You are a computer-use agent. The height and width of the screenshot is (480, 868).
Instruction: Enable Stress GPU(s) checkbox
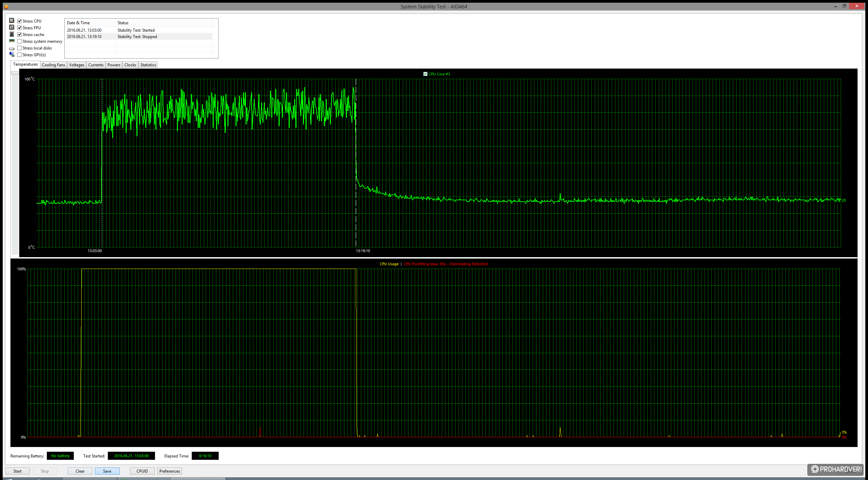click(x=20, y=55)
